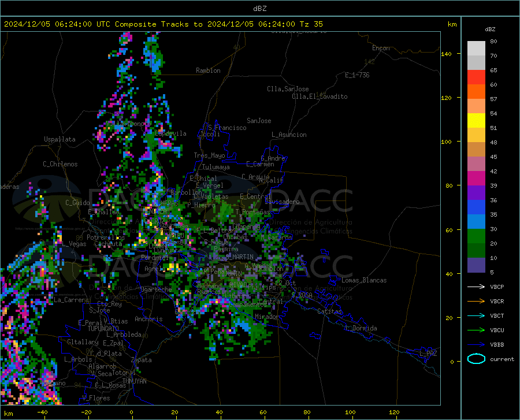
Task: Click the 'Anchoris' map label
Action: tap(148, 319)
